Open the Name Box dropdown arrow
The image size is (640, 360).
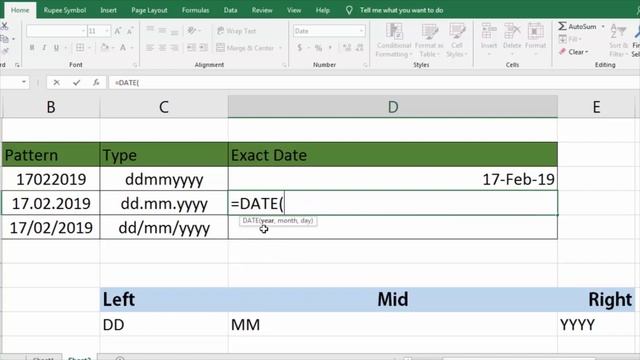coord(24,82)
